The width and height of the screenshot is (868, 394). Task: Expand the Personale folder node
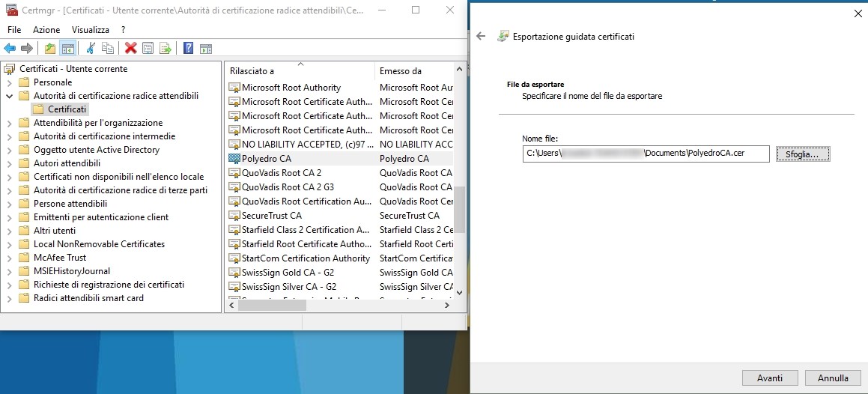pos(9,82)
